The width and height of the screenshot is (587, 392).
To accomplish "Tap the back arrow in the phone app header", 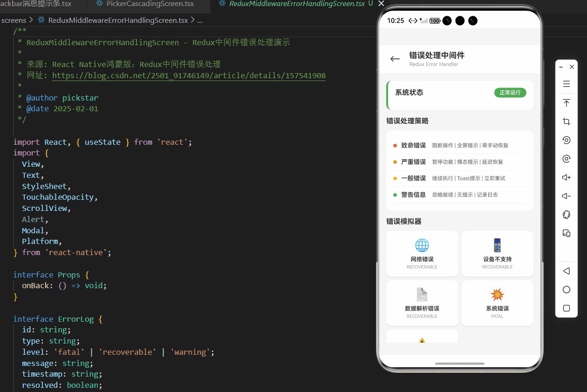I will pos(395,59).
